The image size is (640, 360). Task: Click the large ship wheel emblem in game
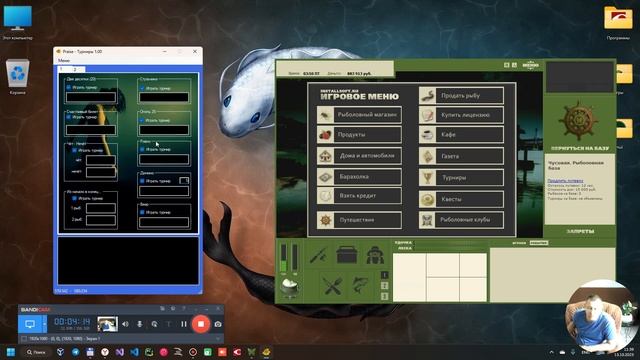click(578, 121)
